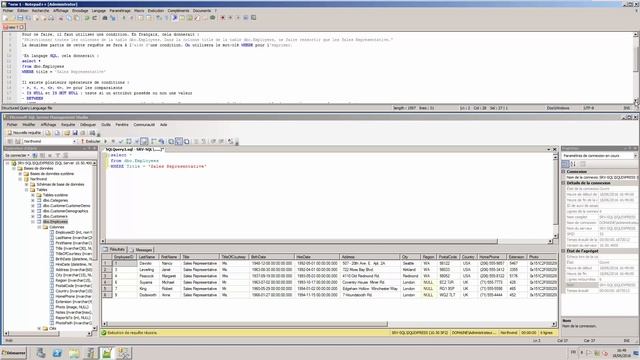Click the filter icon in Object Explorer toolbar
This screenshot has width=640, height=360.
[58, 156]
